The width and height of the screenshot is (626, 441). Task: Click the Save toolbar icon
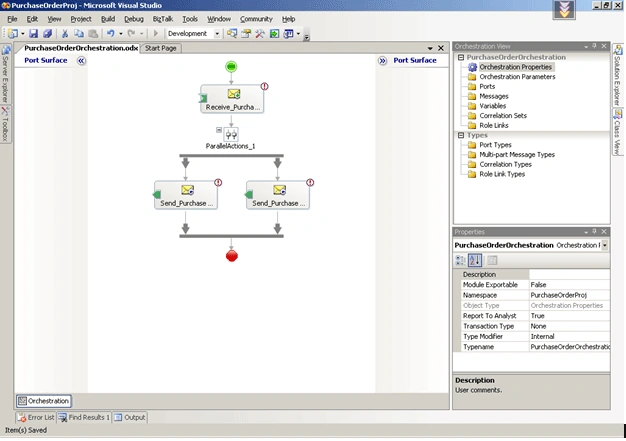pyautogui.click(x=34, y=34)
